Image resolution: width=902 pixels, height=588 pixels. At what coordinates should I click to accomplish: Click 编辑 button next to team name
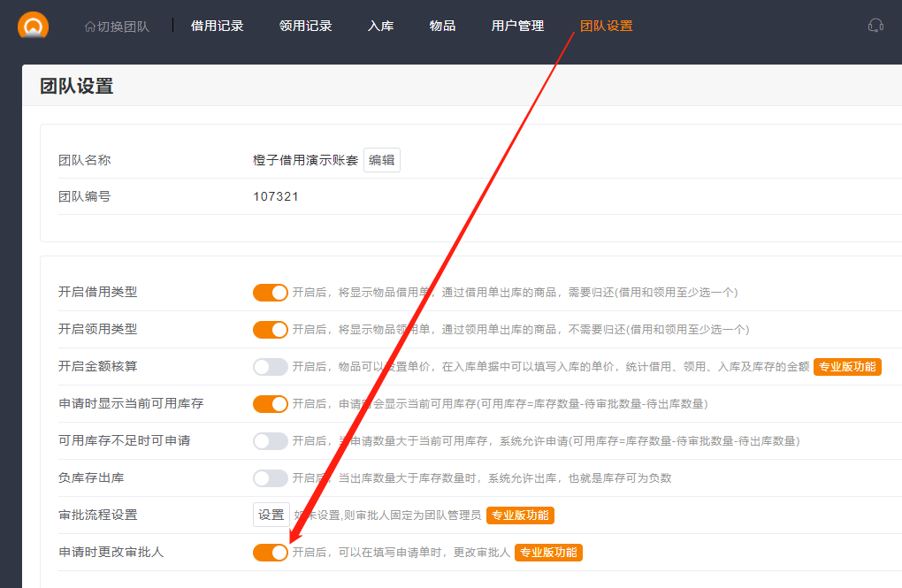coord(382,160)
